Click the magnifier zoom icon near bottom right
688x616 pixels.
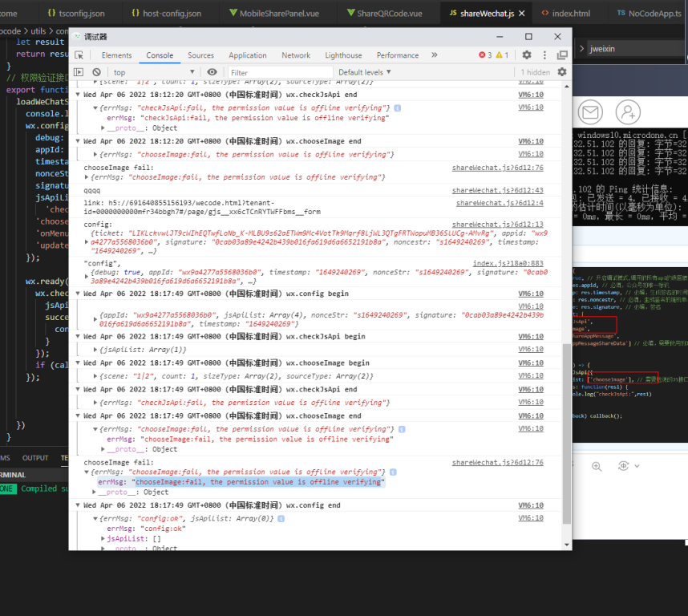(x=597, y=466)
